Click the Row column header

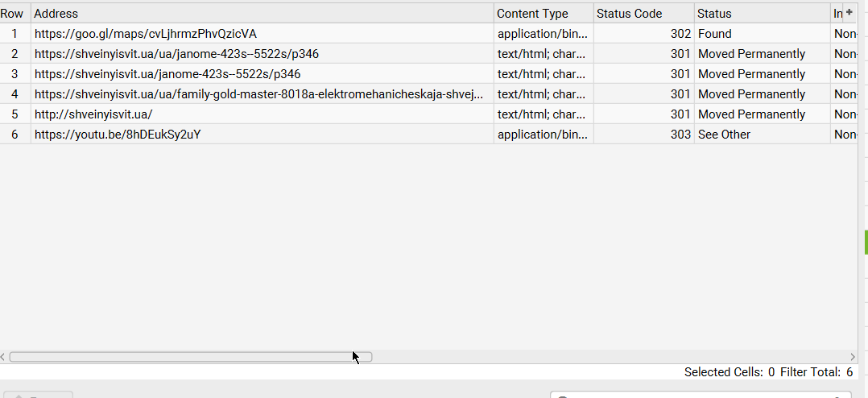coord(14,14)
